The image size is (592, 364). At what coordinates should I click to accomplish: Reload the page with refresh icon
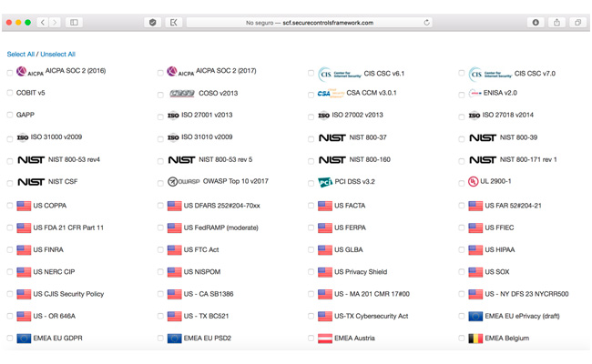tap(426, 23)
